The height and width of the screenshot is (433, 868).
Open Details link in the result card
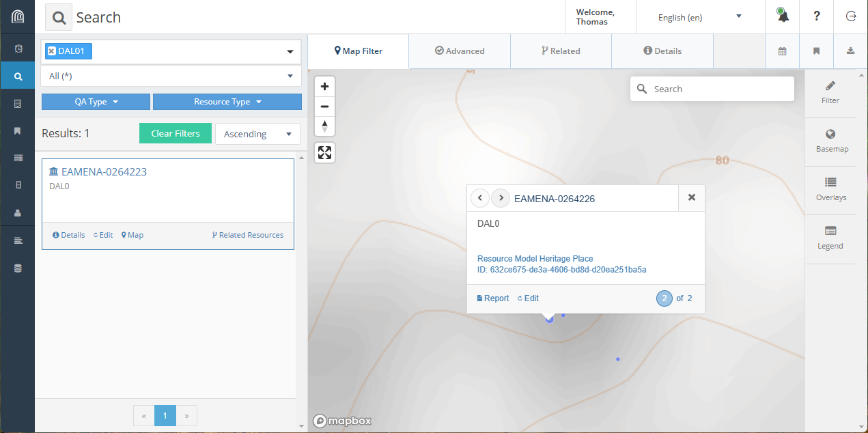69,235
